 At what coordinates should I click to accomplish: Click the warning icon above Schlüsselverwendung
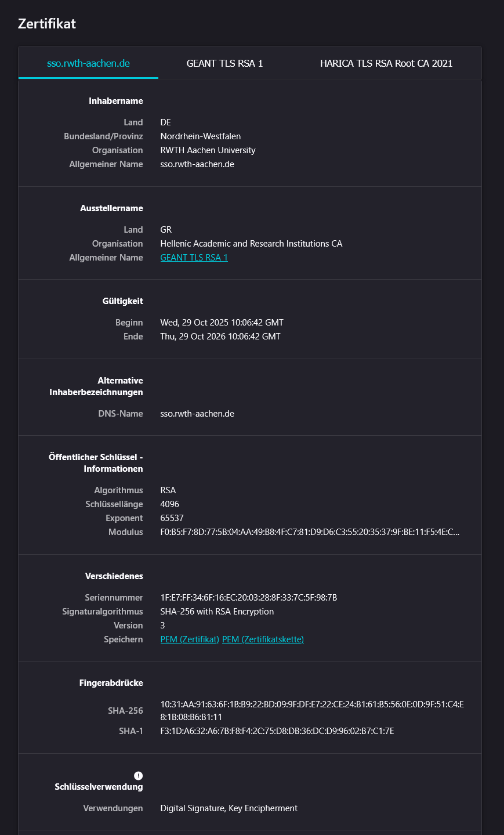point(137,775)
